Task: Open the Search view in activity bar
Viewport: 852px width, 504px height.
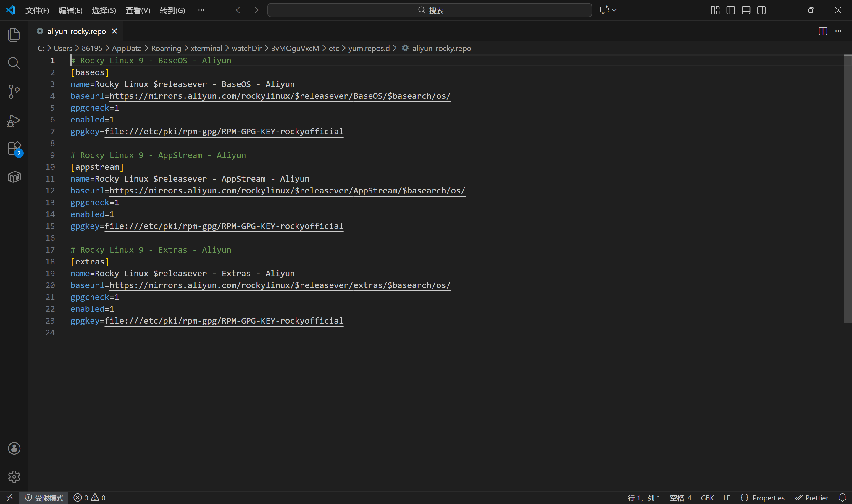Action: (x=14, y=63)
